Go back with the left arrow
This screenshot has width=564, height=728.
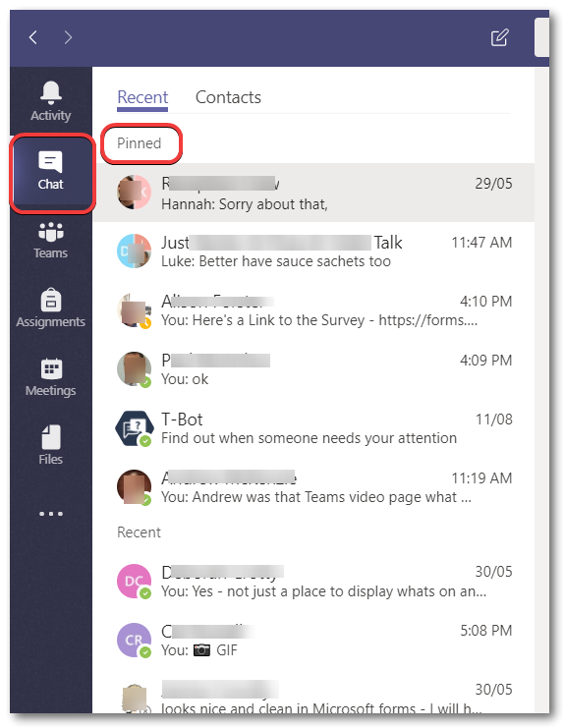point(33,37)
